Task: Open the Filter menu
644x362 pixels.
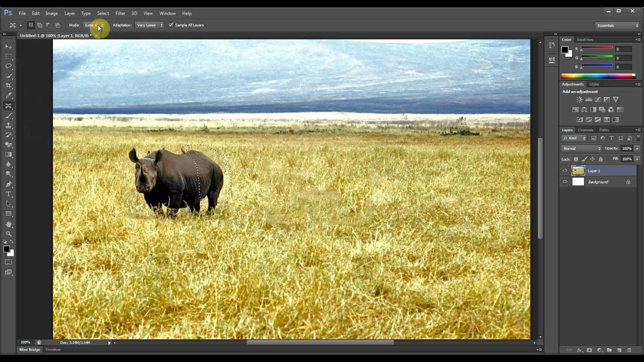Action: [x=120, y=14]
